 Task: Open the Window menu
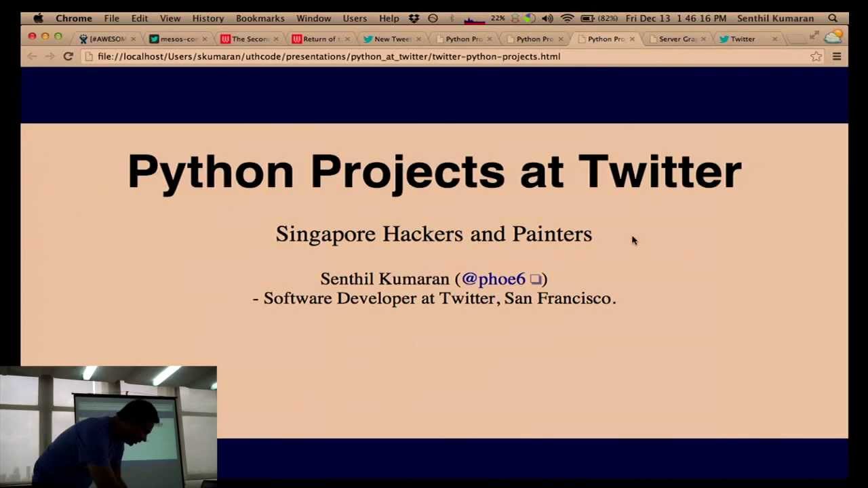click(x=314, y=18)
